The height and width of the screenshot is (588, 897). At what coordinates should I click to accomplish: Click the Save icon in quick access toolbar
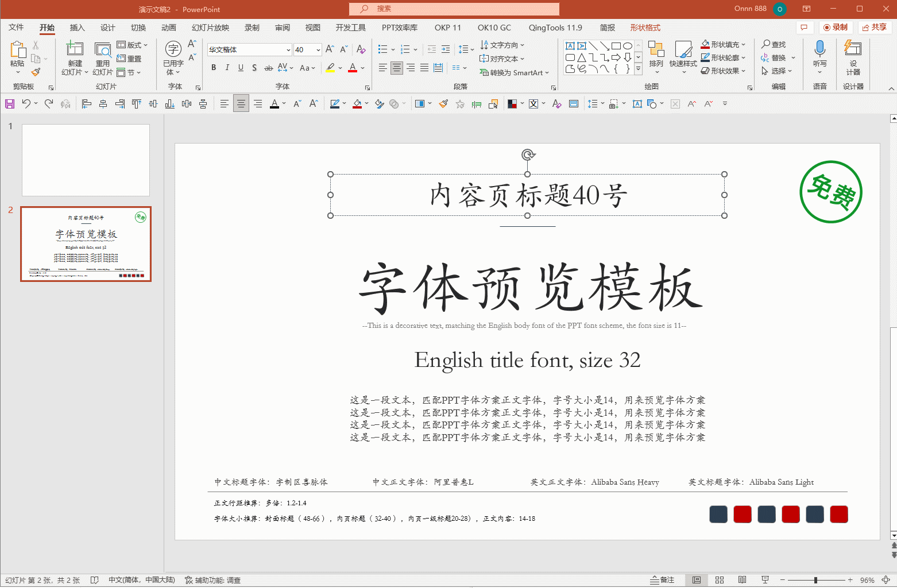click(x=10, y=104)
